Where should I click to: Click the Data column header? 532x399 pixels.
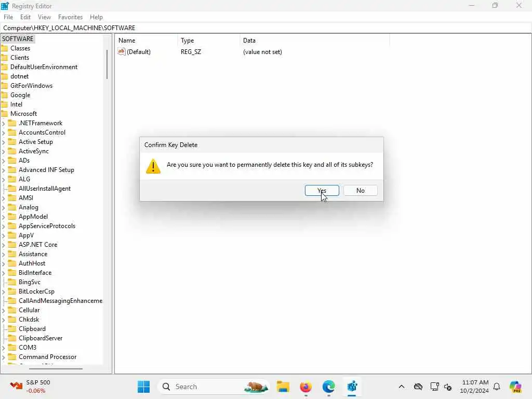coord(249,41)
